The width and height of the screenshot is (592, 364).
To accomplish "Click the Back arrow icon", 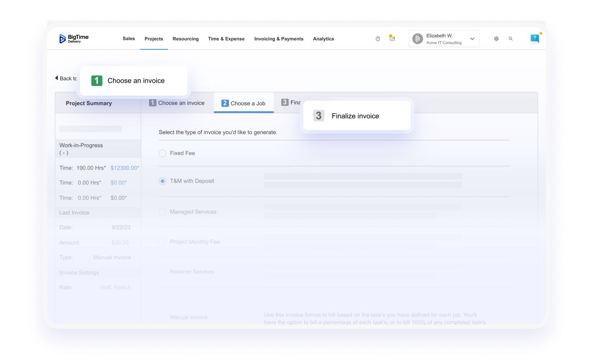I will pyautogui.click(x=57, y=78).
